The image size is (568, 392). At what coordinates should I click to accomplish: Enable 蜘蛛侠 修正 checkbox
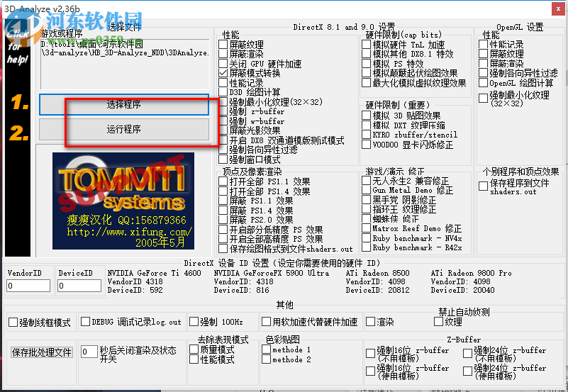(x=366, y=218)
